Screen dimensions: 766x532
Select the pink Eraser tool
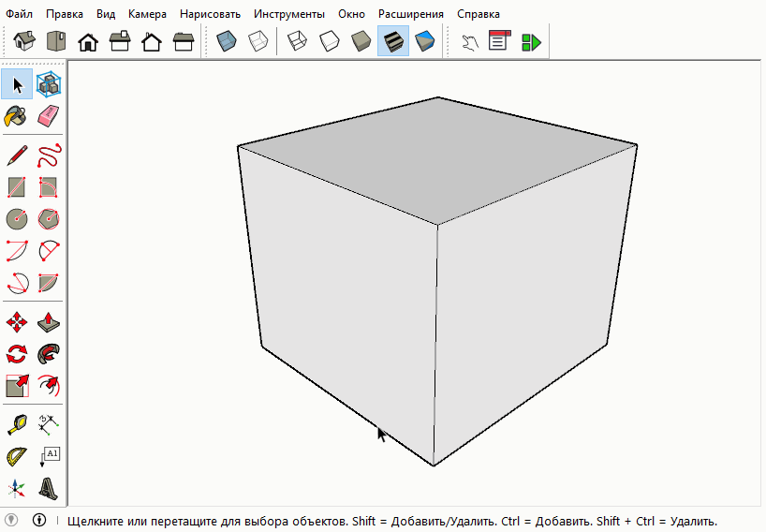click(x=49, y=116)
